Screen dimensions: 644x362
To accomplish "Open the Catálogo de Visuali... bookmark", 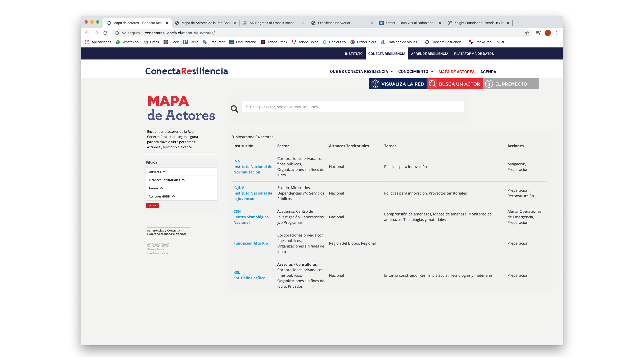I will (x=400, y=42).
